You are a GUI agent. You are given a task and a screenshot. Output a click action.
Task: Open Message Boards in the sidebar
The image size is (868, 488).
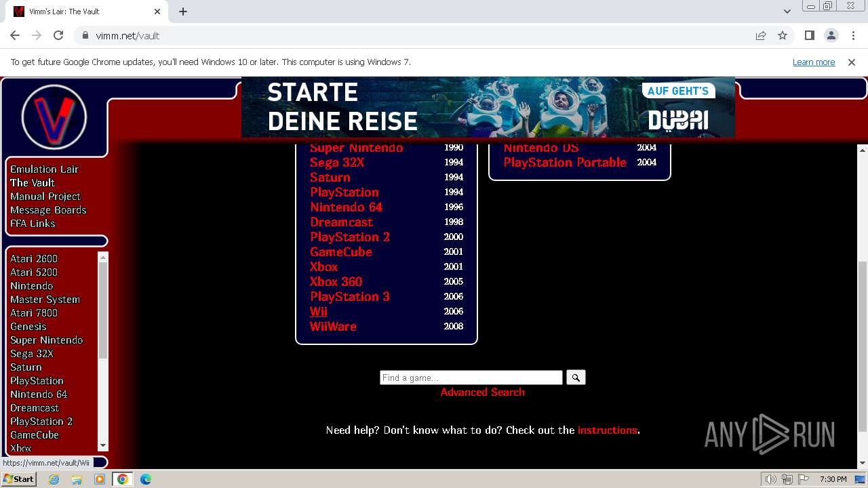(x=48, y=209)
